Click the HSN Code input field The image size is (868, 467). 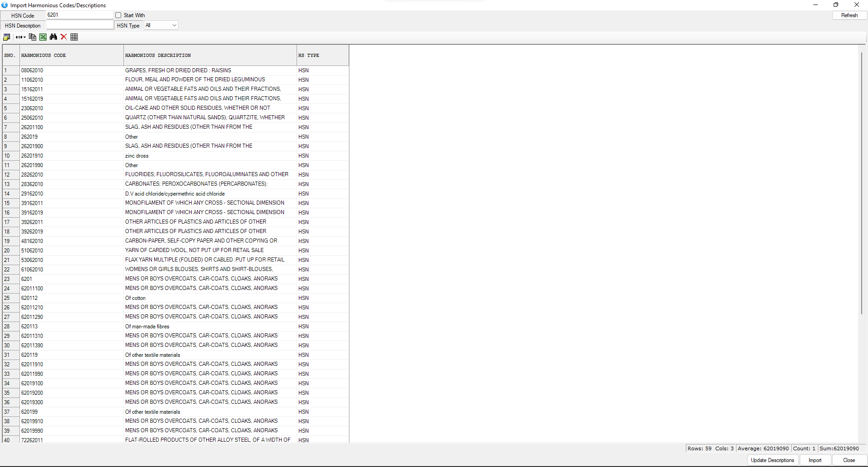[79, 15]
